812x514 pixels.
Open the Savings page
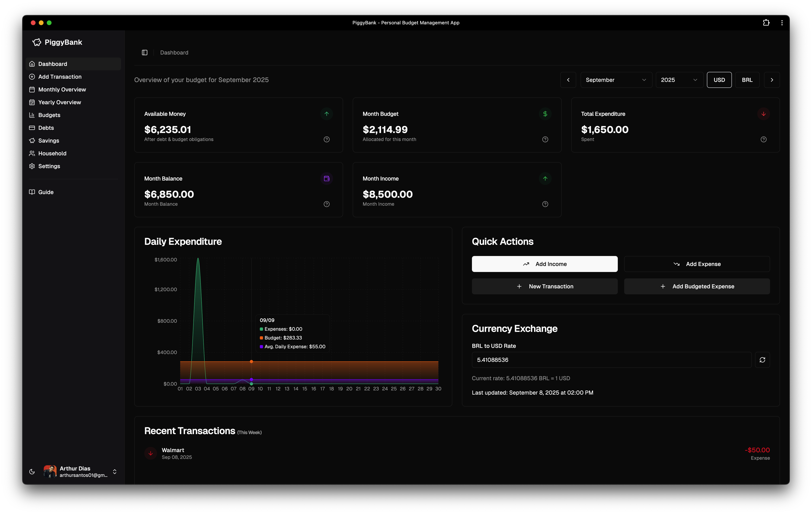[73, 141]
